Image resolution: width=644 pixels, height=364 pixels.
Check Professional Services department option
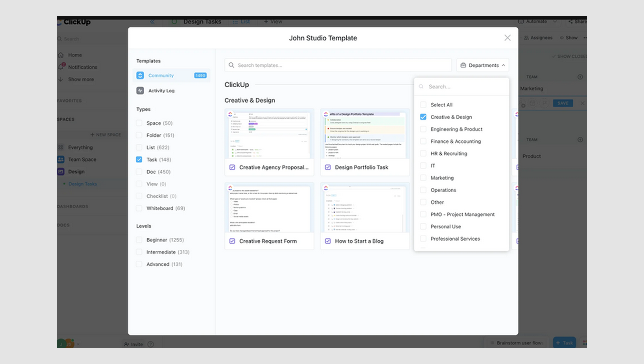(x=423, y=239)
